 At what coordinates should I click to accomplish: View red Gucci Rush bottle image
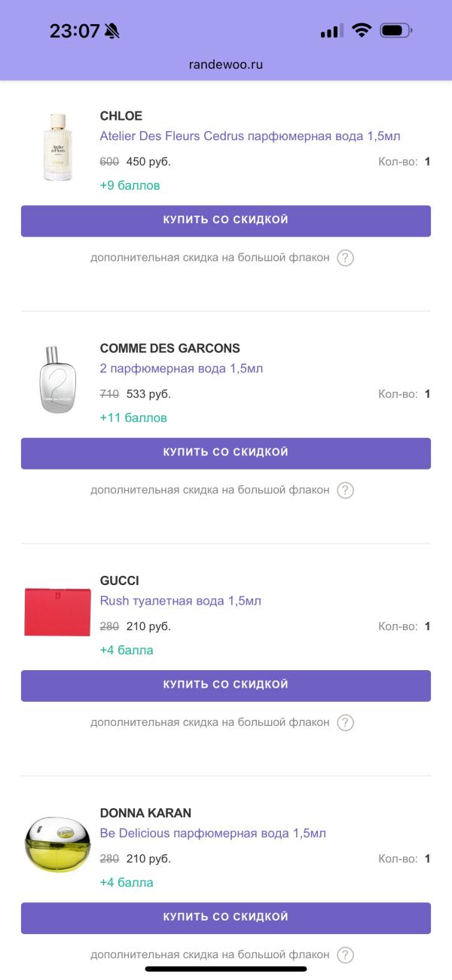(57, 611)
